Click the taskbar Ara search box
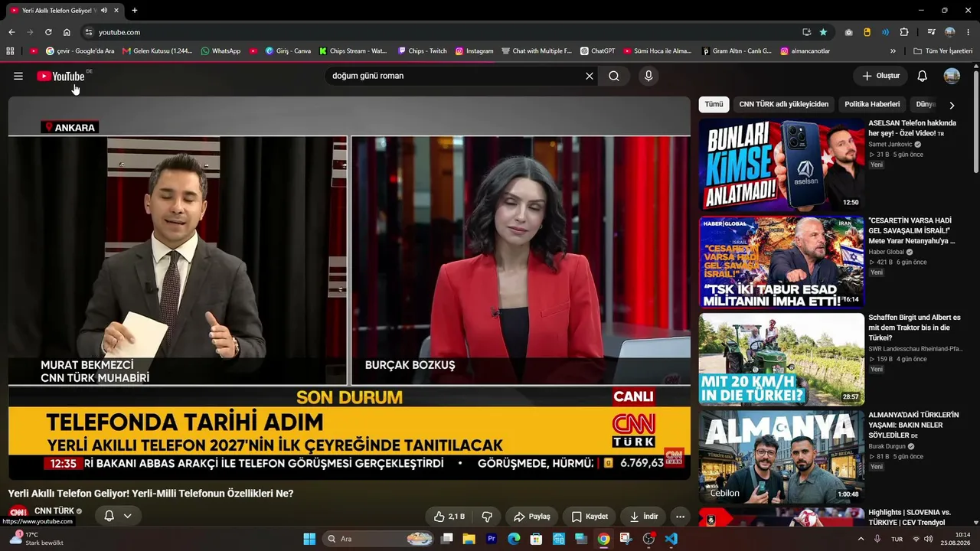Screen dimensions: 980x551 point(379,539)
